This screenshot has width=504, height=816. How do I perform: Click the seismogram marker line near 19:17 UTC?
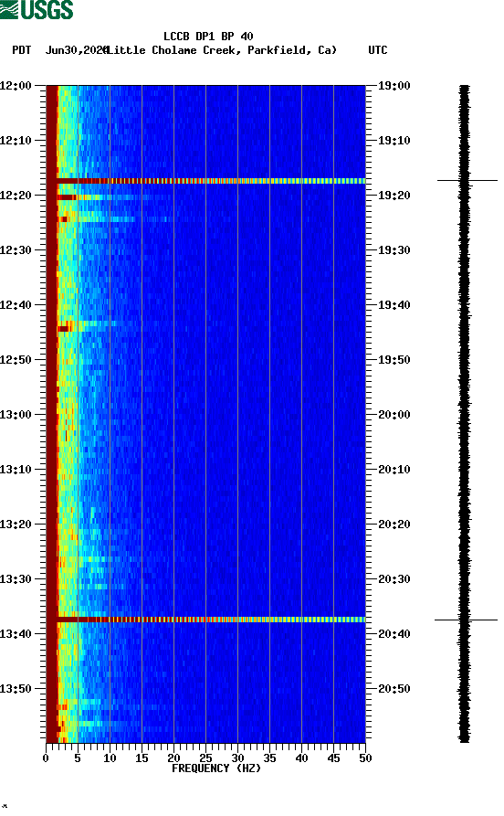click(467, 181)
